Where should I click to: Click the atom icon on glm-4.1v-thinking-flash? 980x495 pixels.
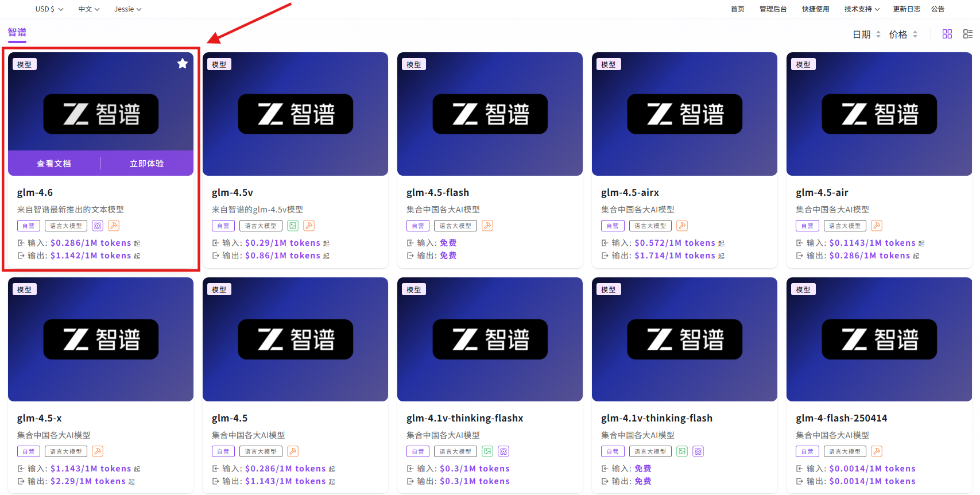(x=698, y=451)
